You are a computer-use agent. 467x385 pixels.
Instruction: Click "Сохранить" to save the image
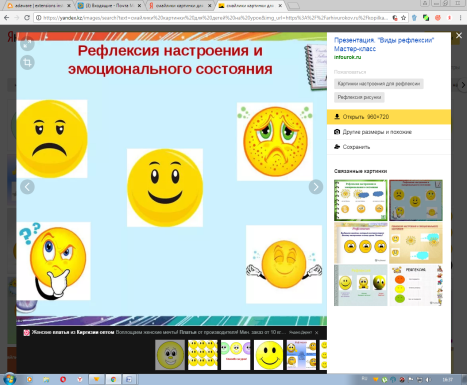pyautogui.click(x=356, y=147)
